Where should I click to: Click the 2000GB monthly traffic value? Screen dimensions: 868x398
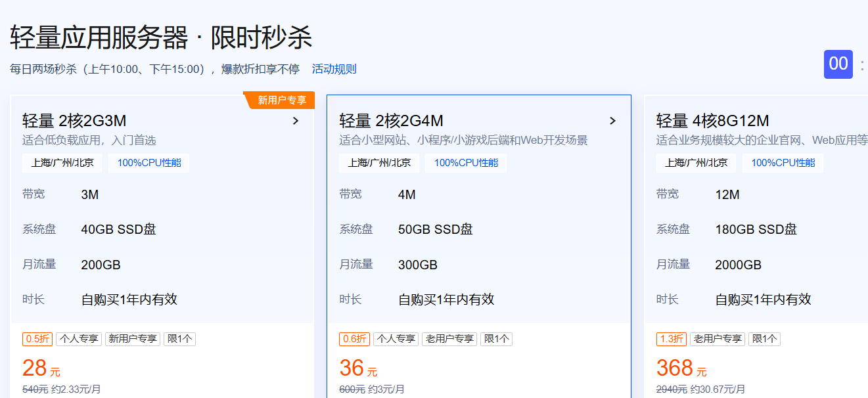739,265
